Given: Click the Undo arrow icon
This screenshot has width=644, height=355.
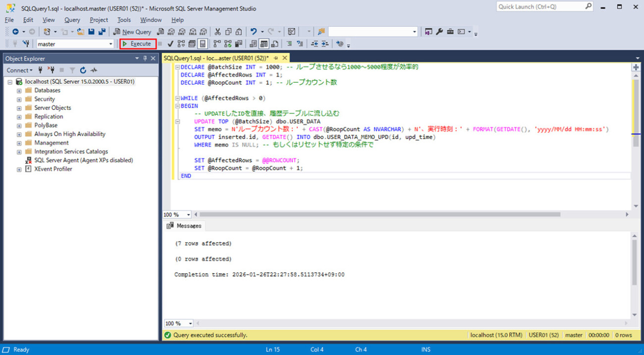Looking at the screenshot, I should (254, 32).
